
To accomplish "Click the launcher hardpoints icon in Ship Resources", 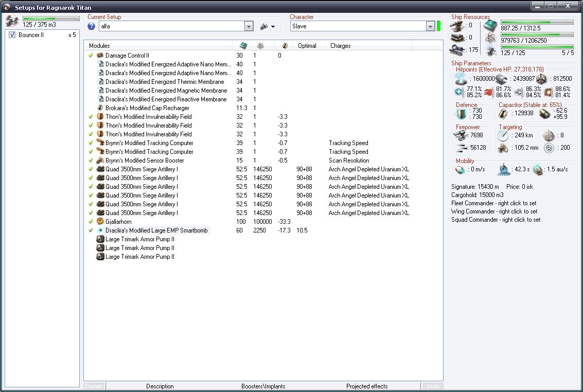I will (x=457, y=37).
